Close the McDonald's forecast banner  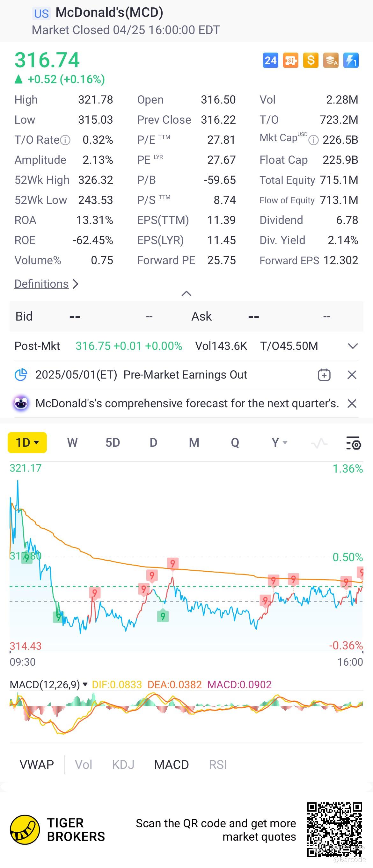tap(352, 403)
